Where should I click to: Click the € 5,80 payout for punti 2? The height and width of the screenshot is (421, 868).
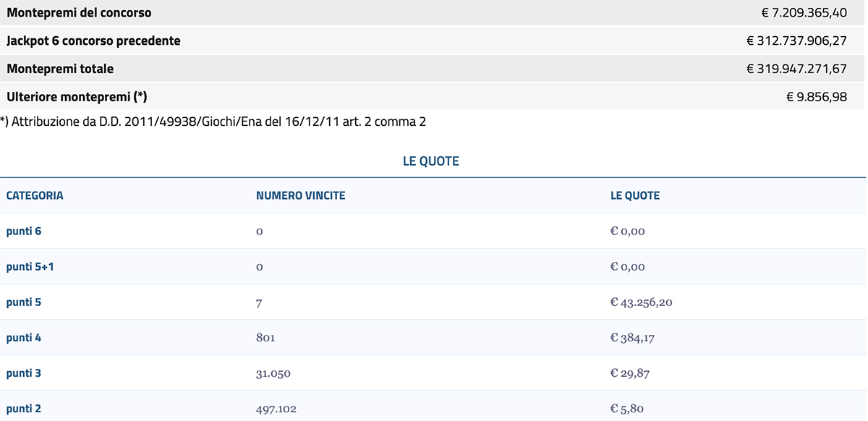626,409
